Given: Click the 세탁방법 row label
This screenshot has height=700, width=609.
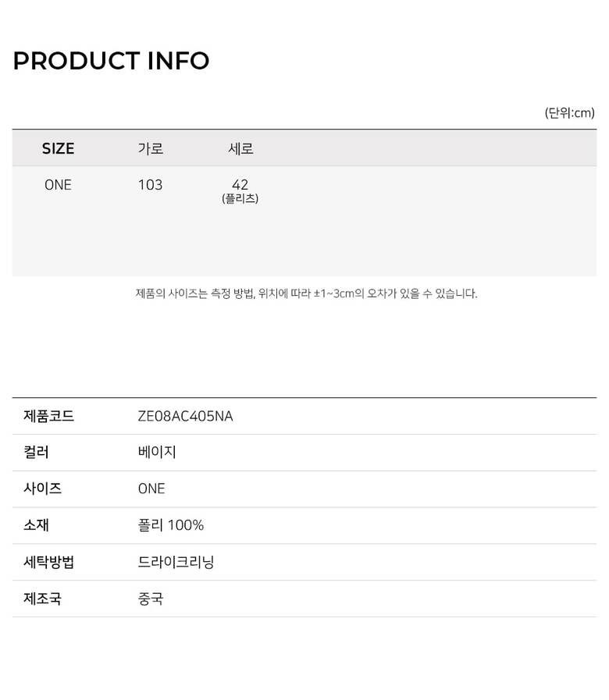Looking at the screenshot, I should click(x=49, y=562).
